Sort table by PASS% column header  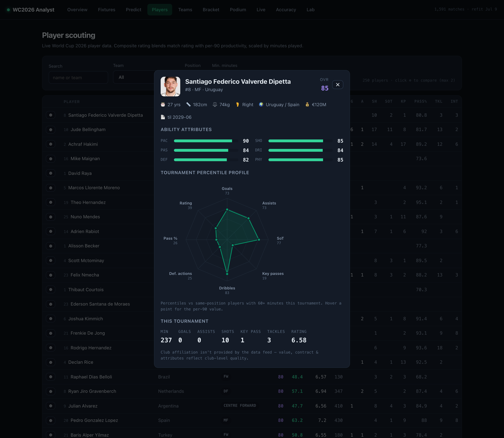pos(421,101)
